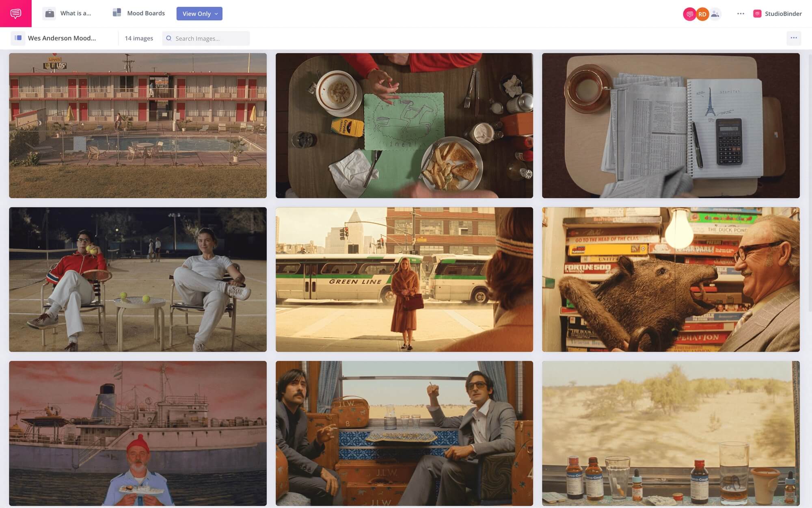
Task: Open the motel with pool image
Action: click(x=138, y=126)
